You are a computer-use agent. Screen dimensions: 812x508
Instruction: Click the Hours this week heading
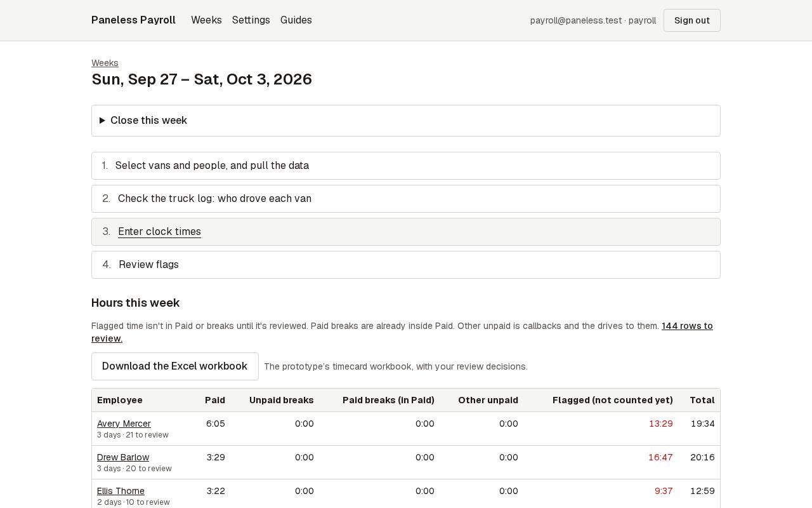pos(136,303)
